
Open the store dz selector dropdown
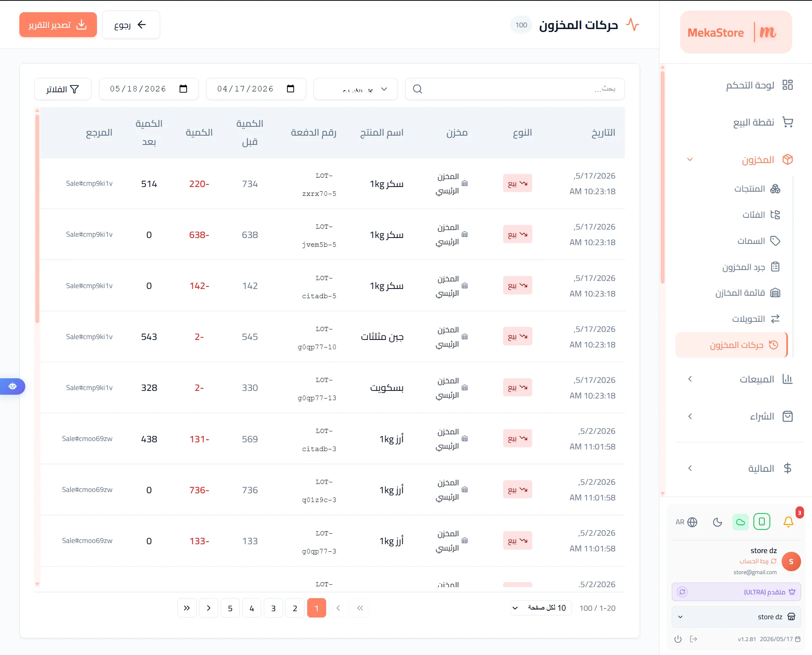click(x=736, y=617)
